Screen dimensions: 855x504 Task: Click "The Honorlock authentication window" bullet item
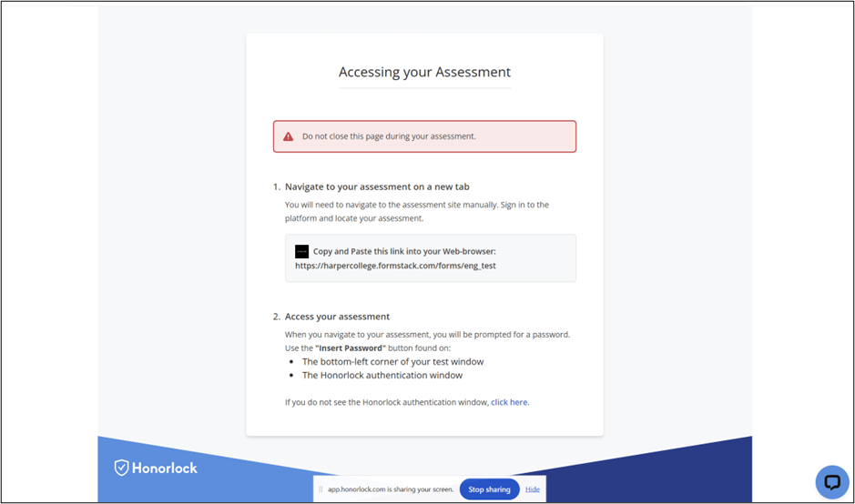(x=382, y=375)
